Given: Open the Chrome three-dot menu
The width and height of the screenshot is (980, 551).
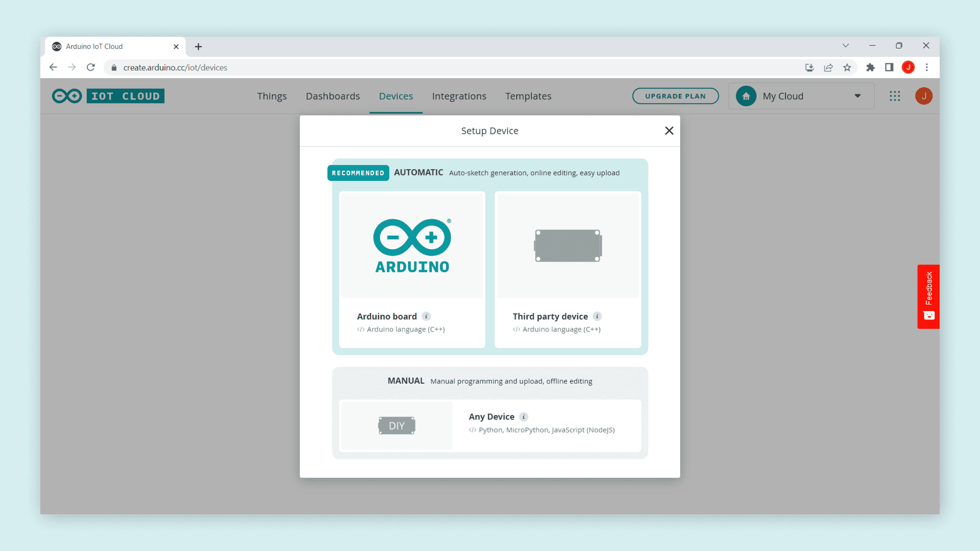Looking at the screenshot, I should [927, 67].
